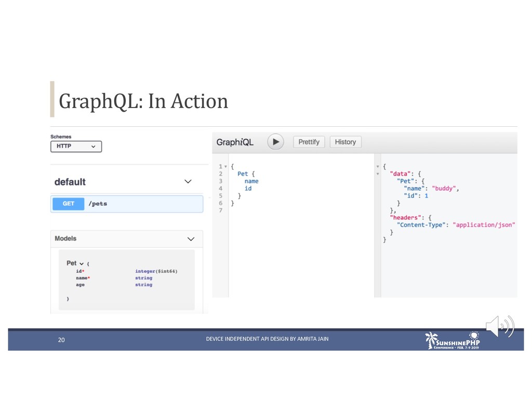Click the default section heading
Viewport: 532px width, 411px height.
coord(70,182)
